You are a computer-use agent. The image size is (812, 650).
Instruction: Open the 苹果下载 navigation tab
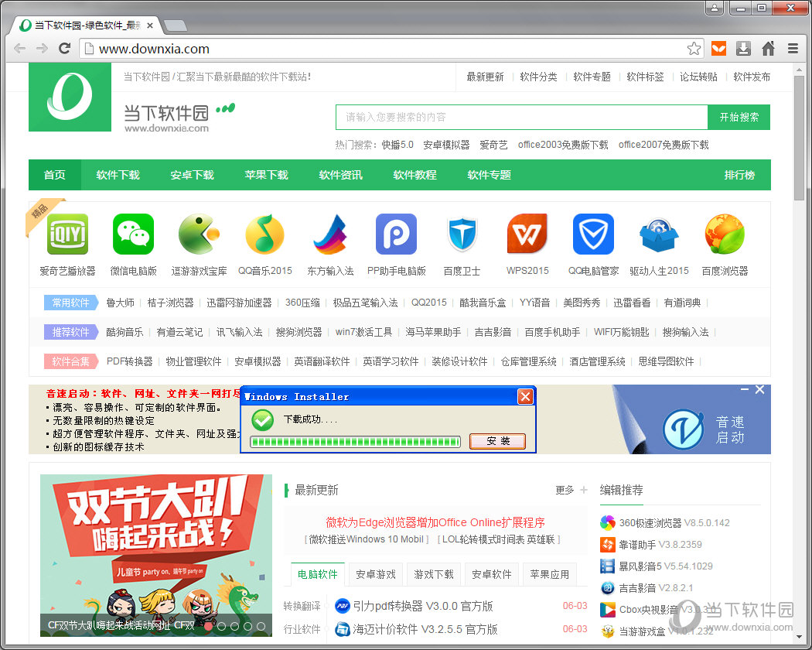266,175
